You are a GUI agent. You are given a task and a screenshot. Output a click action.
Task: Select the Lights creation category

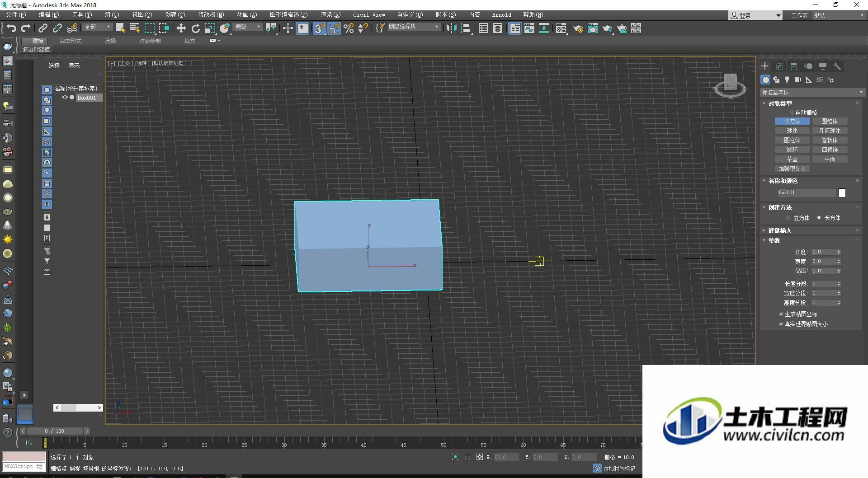(x=787, y=80)
